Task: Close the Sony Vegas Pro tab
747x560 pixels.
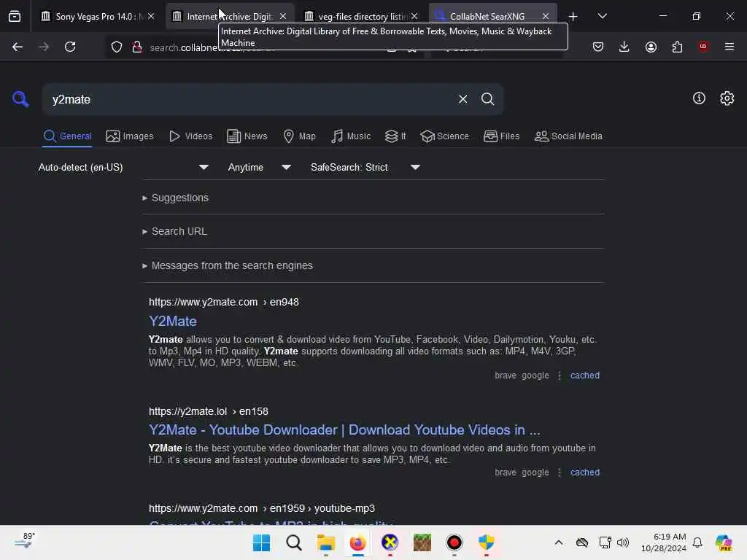Action: pos(151,16)
